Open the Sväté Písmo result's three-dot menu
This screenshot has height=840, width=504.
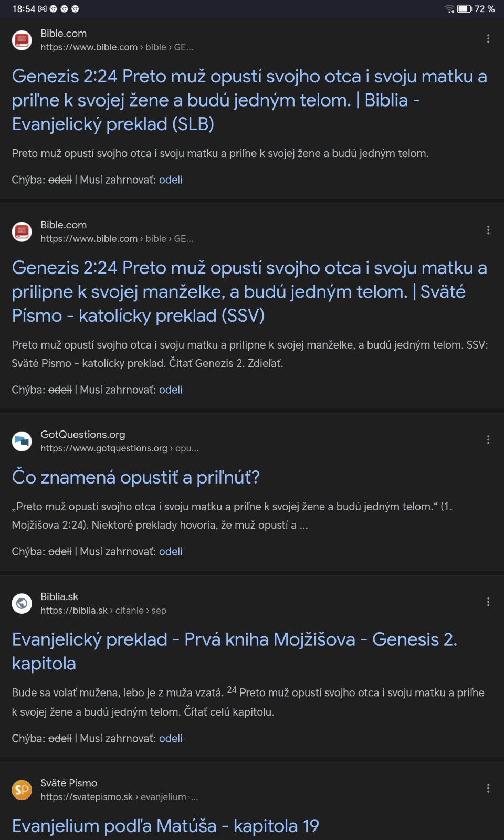click(x=488, y=789)
